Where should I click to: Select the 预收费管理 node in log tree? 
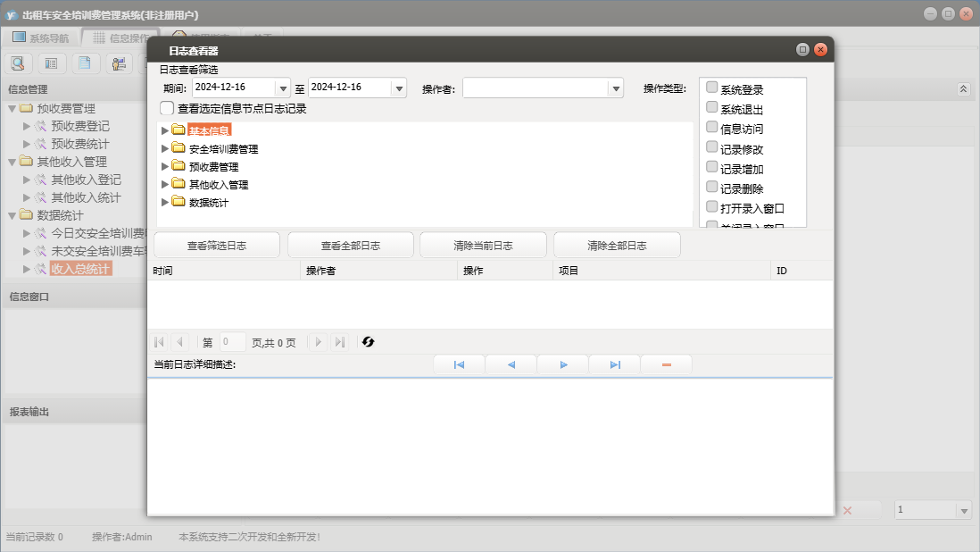[213, 167]
